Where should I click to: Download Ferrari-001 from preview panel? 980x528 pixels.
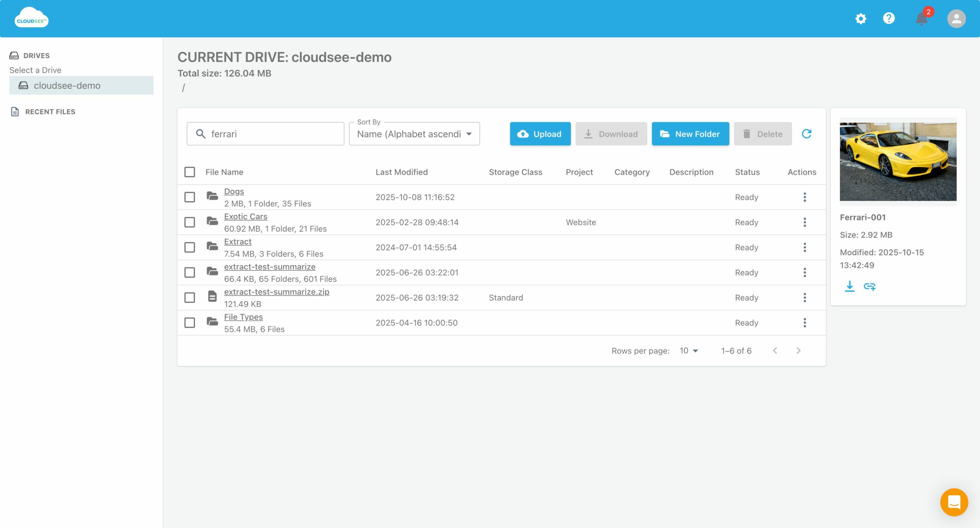849,286
